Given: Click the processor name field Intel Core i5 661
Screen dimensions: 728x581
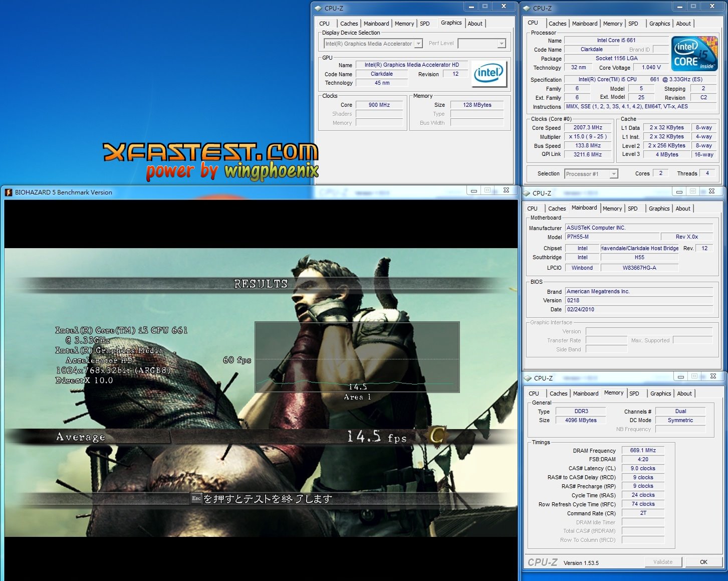Looking at the screenshot, I should [x=616, y=40].
